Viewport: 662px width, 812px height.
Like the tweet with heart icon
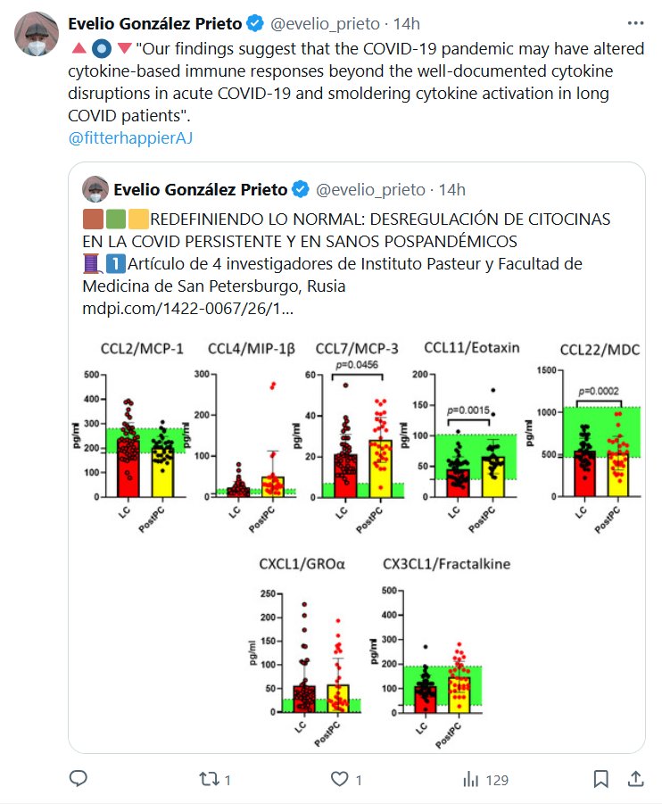tap(339, 779)
